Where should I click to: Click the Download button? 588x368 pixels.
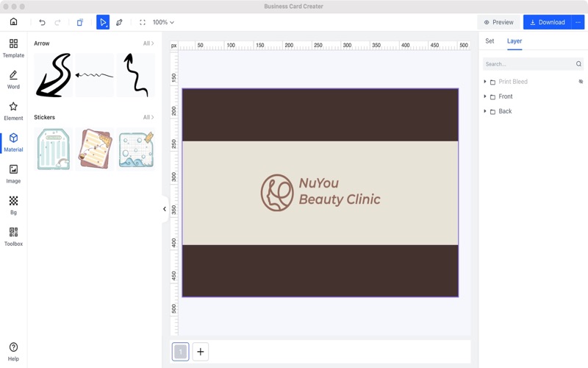tap(548, 22)
